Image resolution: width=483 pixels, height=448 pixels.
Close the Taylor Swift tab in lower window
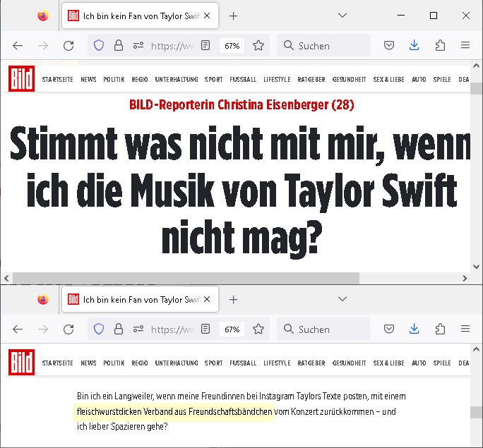207,299
